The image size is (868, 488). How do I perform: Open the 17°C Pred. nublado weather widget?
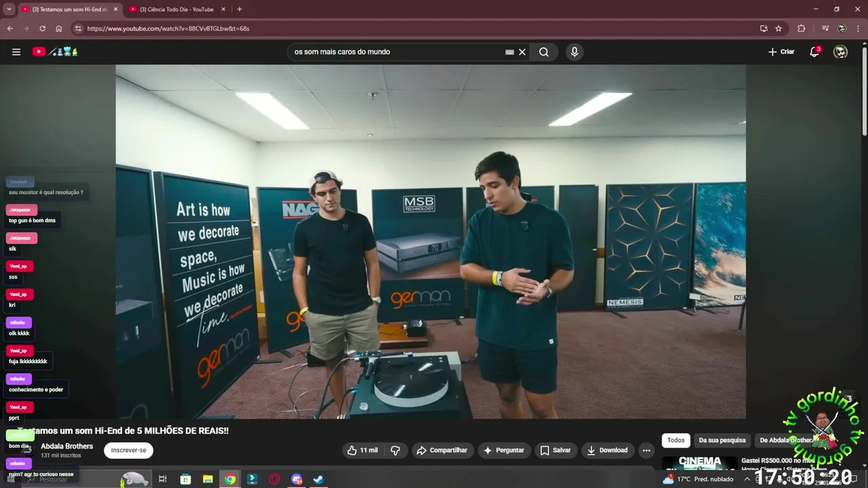[698, 479]
